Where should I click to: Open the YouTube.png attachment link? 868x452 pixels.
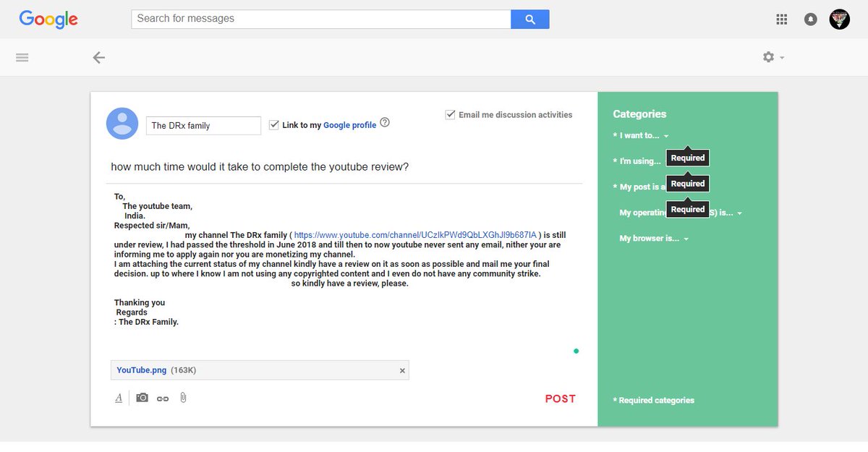142,370
